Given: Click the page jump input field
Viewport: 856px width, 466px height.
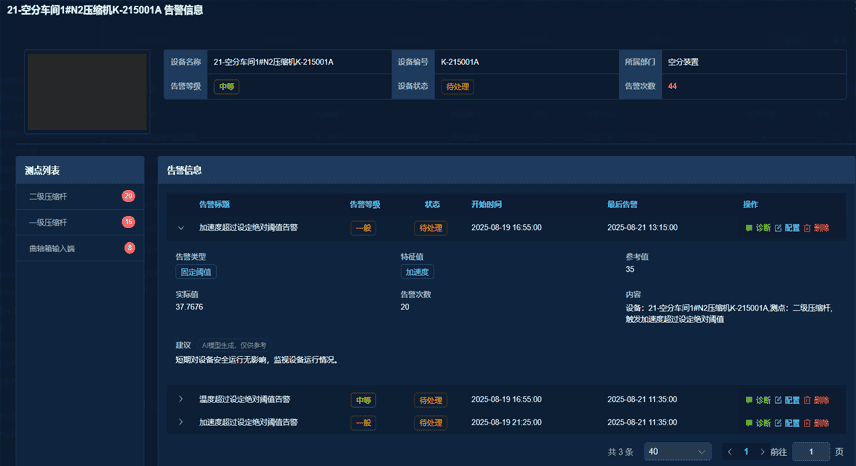Looking at the screenshot, I should [811, 452].
